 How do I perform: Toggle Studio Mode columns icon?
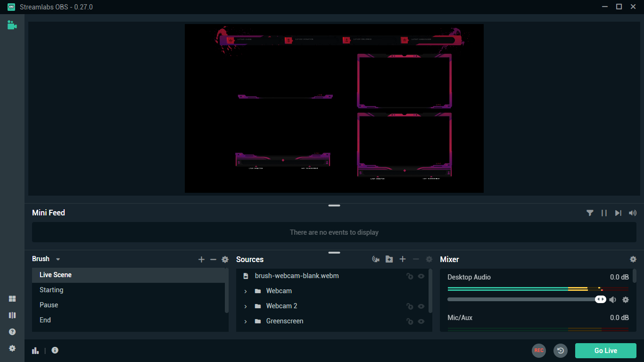click(12, 315)
